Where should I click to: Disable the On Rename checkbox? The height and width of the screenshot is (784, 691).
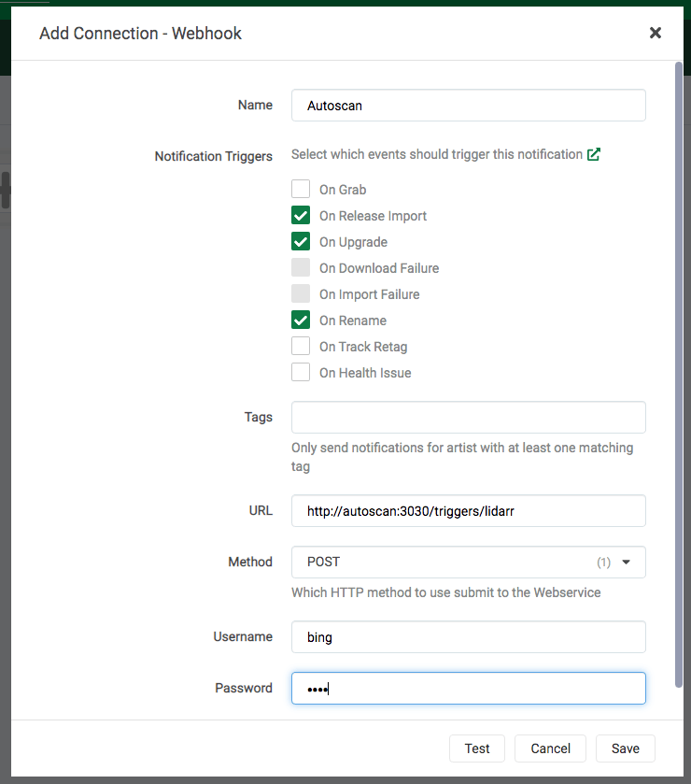coord(301,321)
